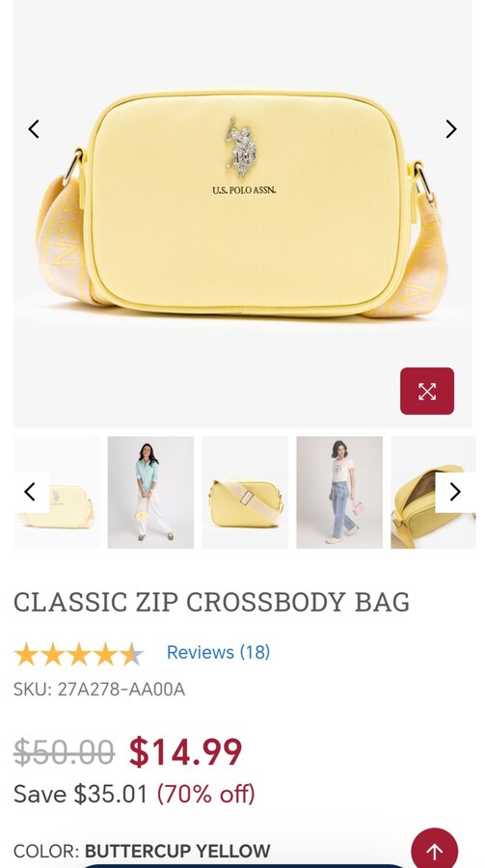Image resolution: width=485 pixels, height=868 pixels.
Task: Select the front-view bag thumbnail
Action: 57,493
